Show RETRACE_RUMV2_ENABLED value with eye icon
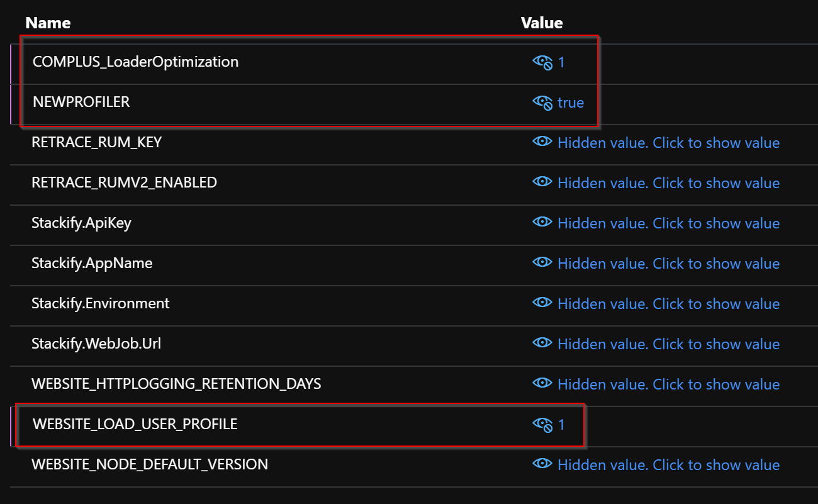Screen dimensions: 818x504 [542, 182]
